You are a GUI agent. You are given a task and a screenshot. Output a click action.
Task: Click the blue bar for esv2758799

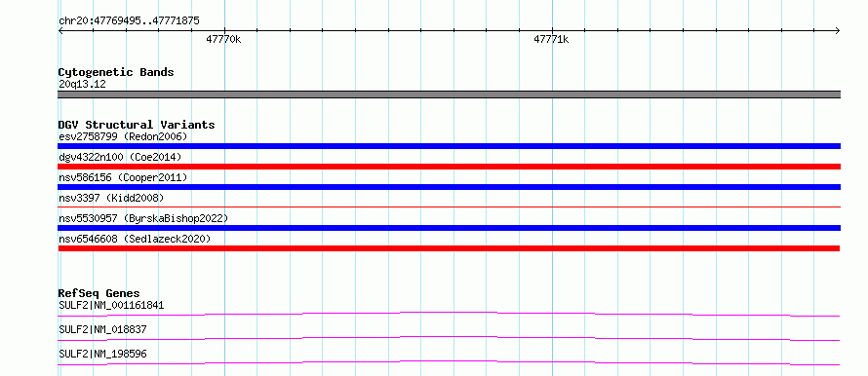click(x=449, y=146)
